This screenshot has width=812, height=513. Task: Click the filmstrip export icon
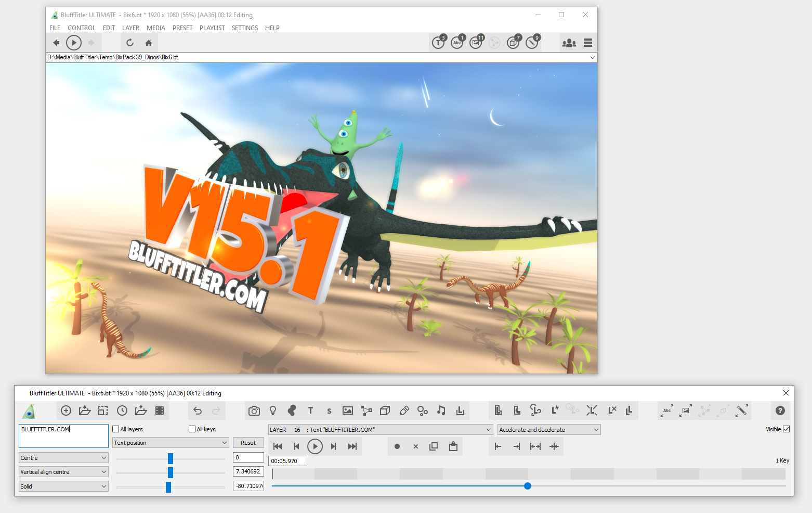pos(160,411)
